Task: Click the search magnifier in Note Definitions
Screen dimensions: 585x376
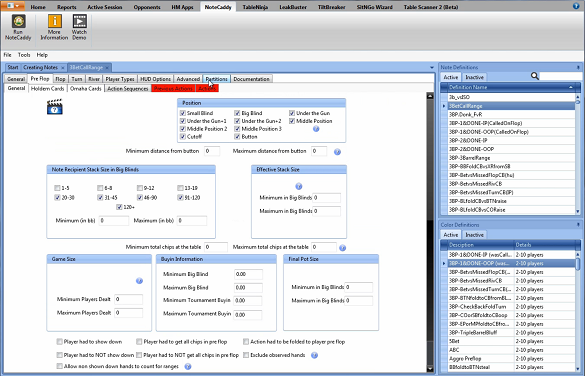Action: click(535, 76)
